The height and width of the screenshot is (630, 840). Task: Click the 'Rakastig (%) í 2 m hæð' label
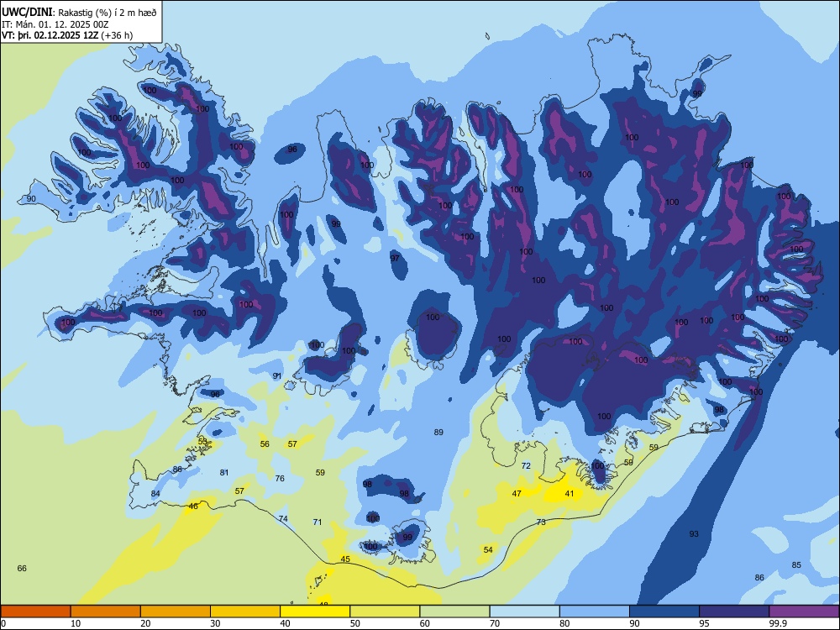(x=108, y=13)
